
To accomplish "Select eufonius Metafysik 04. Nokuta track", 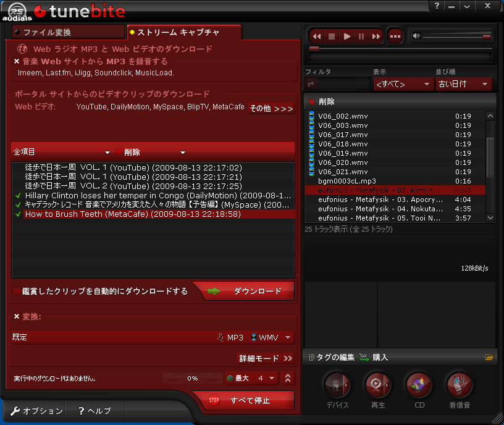I will click(395, 209).
